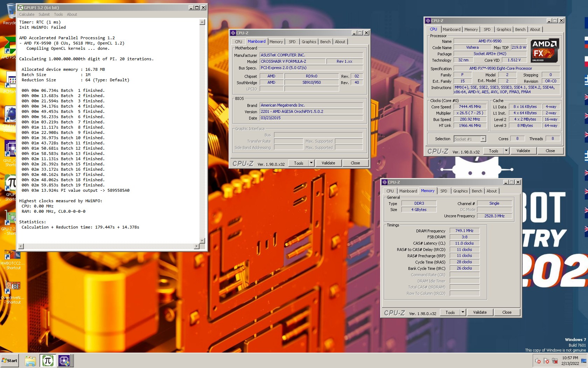Switch to CPU-Z via its taskbar icon
The width and height of the screenshot is (588, 368).
(65, 361)
